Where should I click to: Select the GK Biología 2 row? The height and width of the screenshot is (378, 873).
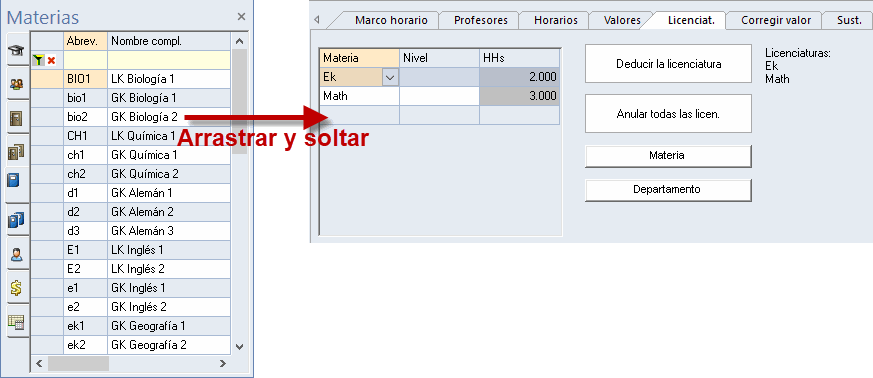point(130,117)
